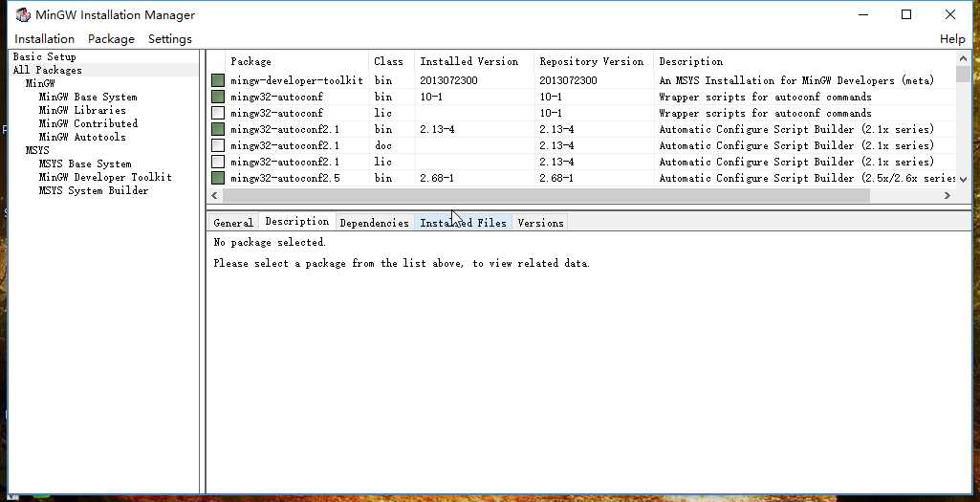Screen dimensions: 980x502
Task: Toggle checkbox for mingw-developer-toolkit bin package
Action: pos(217,80)
